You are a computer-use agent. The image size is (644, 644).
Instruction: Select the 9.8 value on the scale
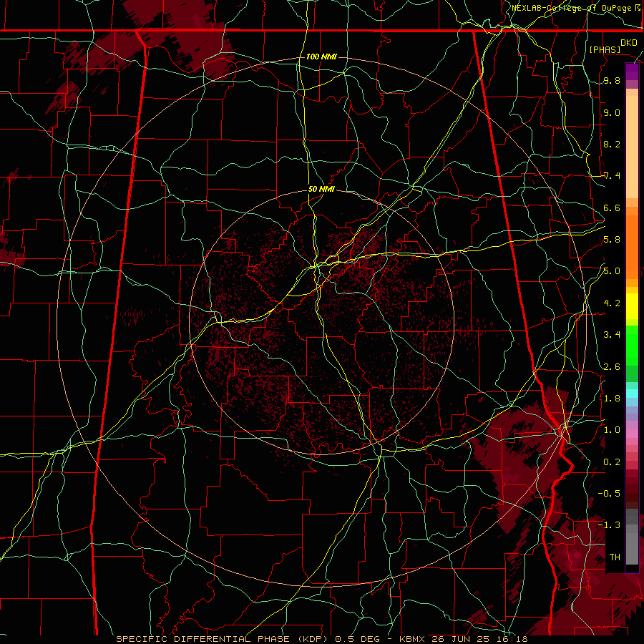coord(612,81)
